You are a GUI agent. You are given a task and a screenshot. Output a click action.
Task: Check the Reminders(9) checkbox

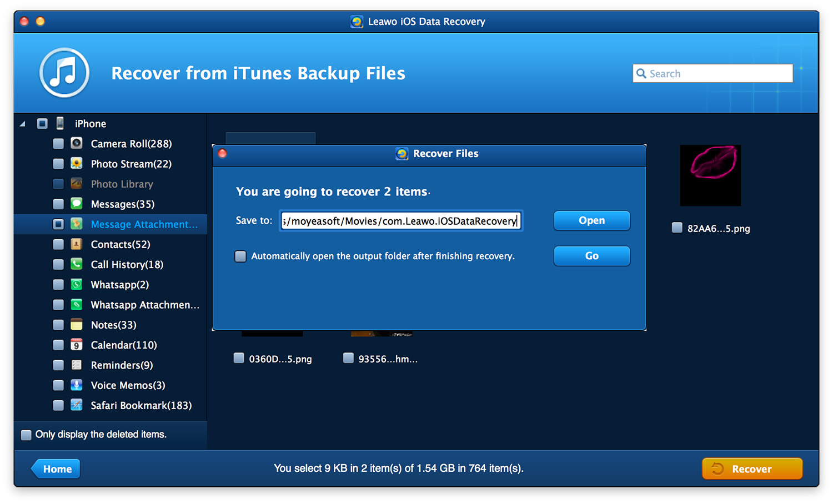tap(58, 365)
